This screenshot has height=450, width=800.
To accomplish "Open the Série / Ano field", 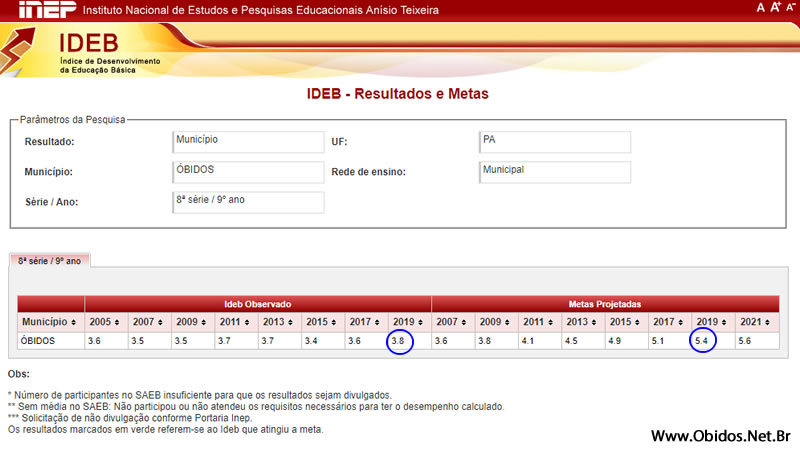I will click(248, 202).
